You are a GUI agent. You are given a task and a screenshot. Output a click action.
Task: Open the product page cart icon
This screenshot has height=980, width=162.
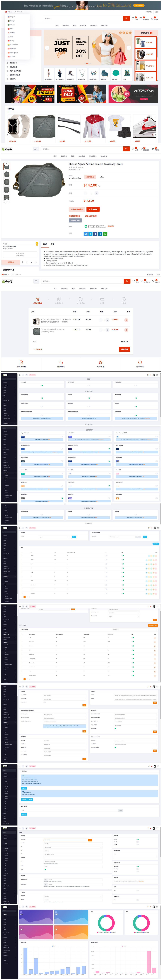click(153, 149)
